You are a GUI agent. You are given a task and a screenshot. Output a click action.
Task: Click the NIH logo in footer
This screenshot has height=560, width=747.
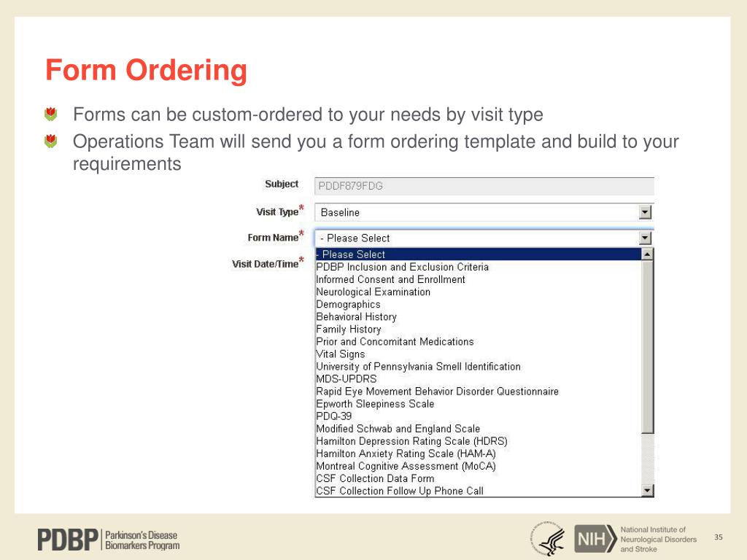click(595, 539)
